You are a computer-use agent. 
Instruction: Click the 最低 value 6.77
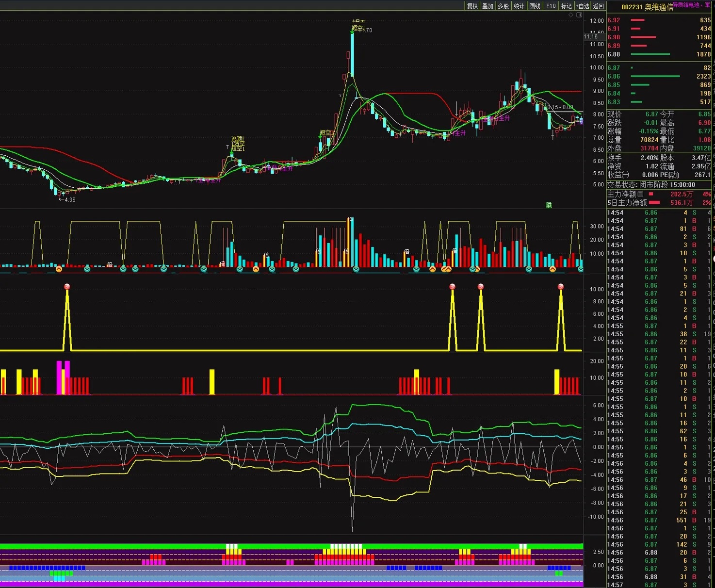(704, 131)
